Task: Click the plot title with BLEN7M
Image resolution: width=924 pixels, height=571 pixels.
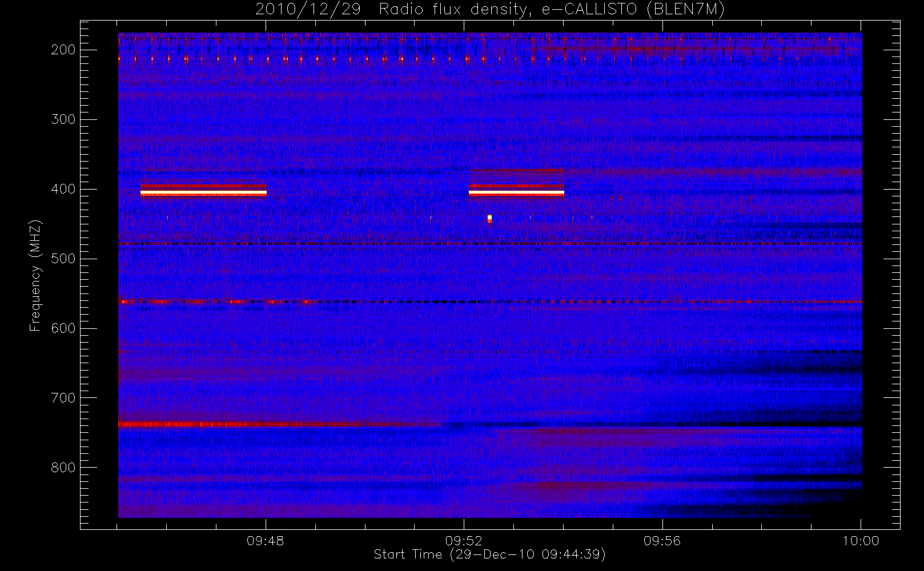Action: tap(490, 9)
